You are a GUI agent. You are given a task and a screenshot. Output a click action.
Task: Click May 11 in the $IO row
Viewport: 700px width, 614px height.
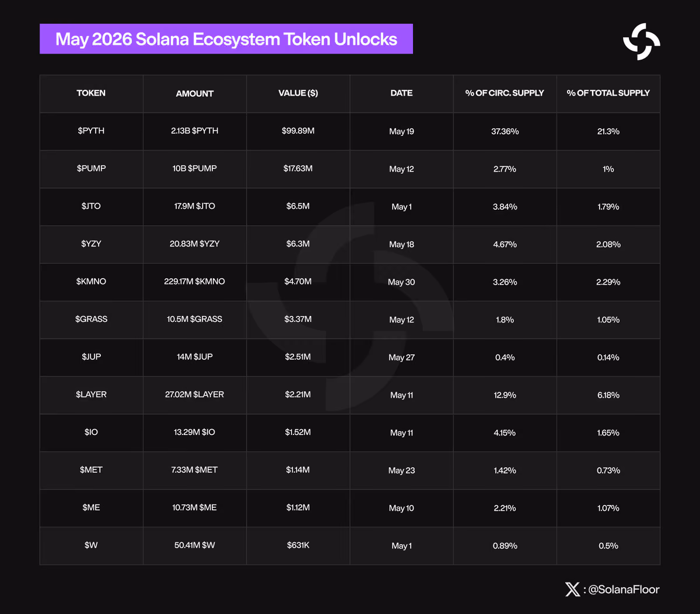(401, 432)
